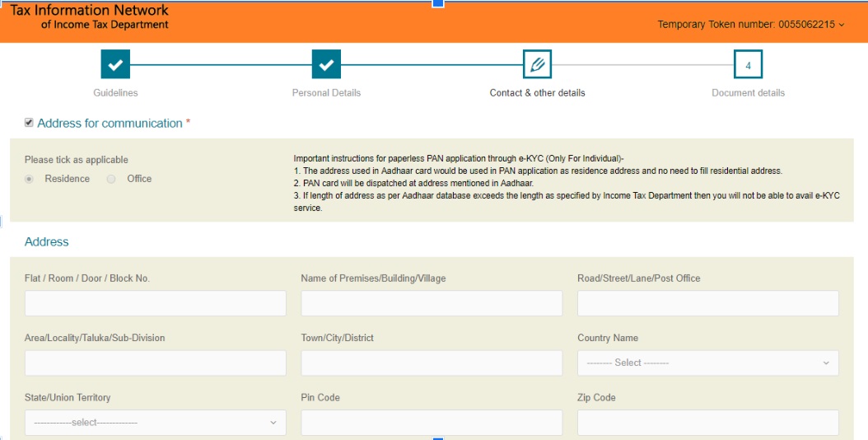868x440 pixels.
Task: Click the Zip Code input field
Action: point(708,423)
